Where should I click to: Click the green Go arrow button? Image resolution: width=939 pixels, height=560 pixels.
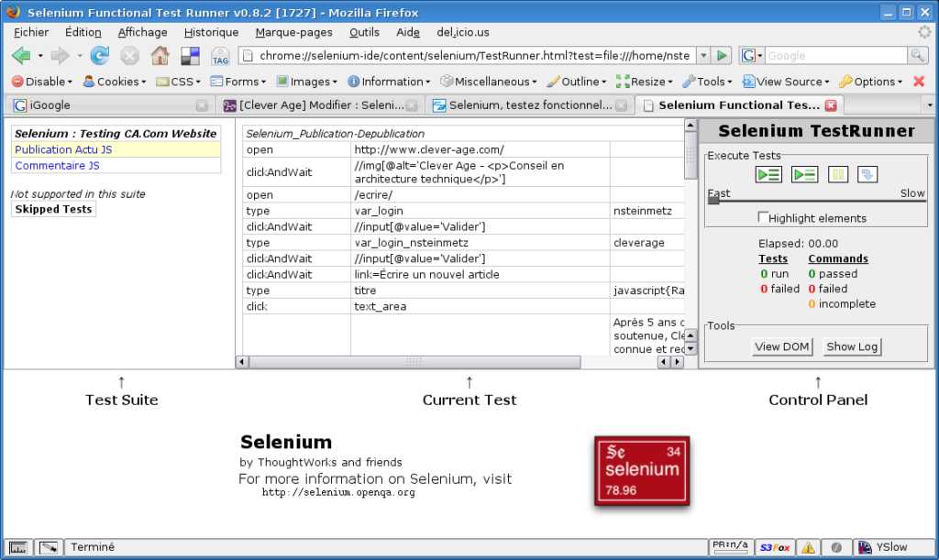tap(723, 56)
